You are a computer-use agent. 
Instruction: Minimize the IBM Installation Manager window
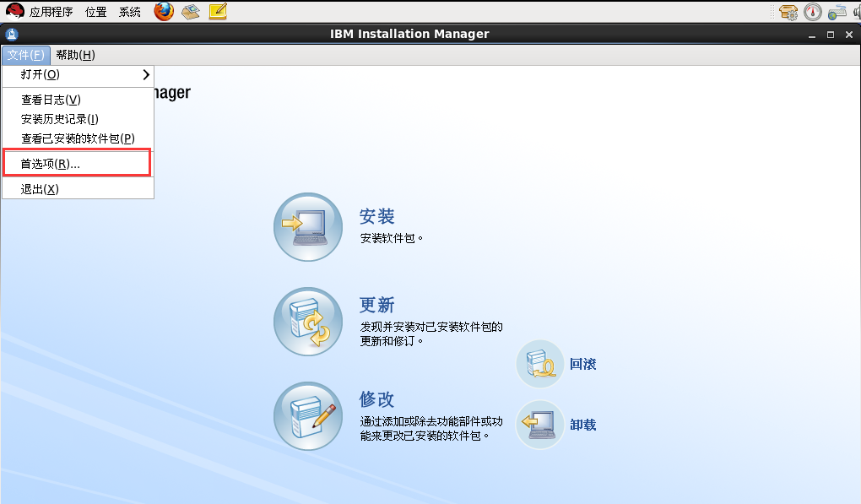pos(811,35)
